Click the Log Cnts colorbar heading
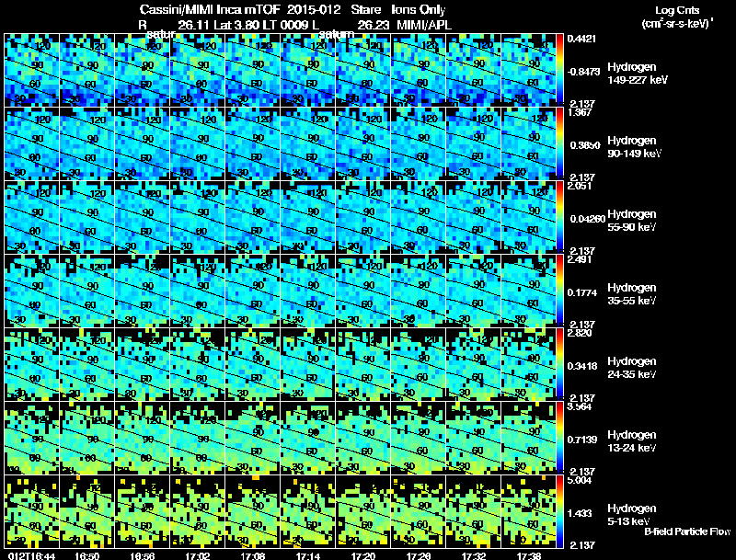 coord(677,10)
